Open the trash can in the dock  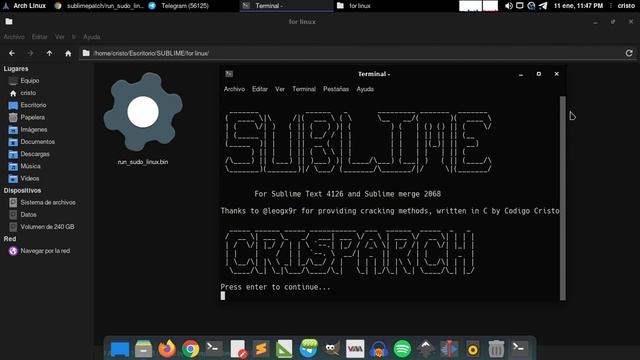point(496,349)
